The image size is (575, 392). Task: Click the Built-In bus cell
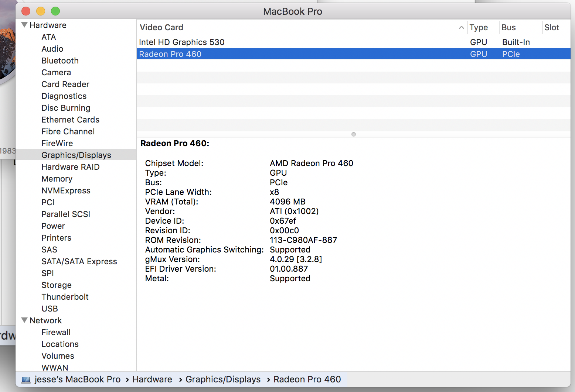[516, 42]
